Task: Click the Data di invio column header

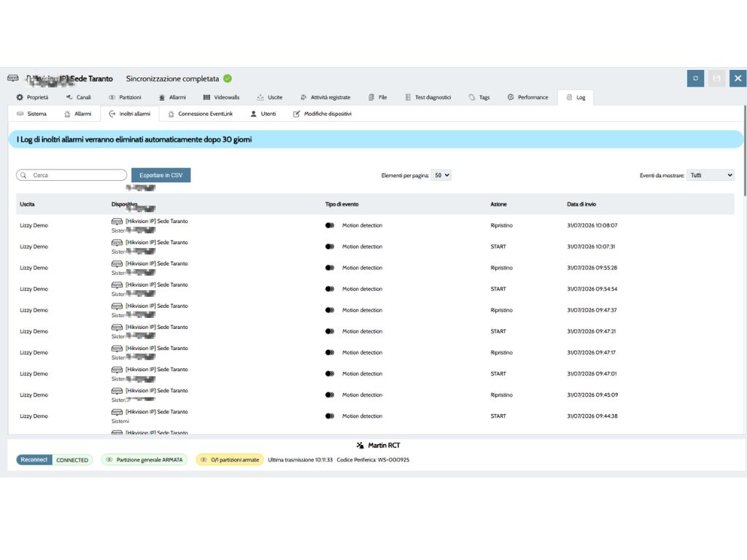Action: 581,204
